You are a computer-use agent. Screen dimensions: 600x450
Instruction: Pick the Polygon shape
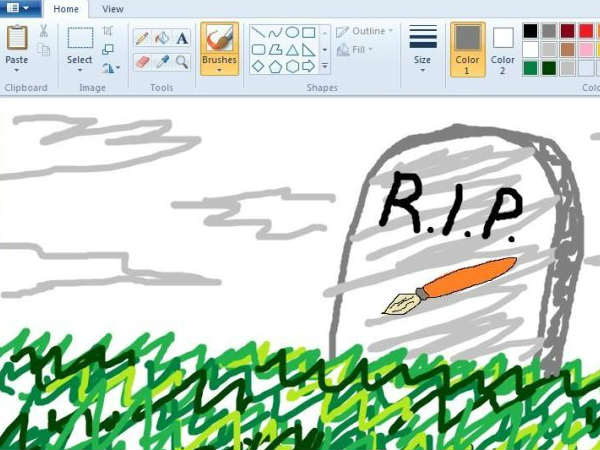pyautogui.click(x=275, y=49)
